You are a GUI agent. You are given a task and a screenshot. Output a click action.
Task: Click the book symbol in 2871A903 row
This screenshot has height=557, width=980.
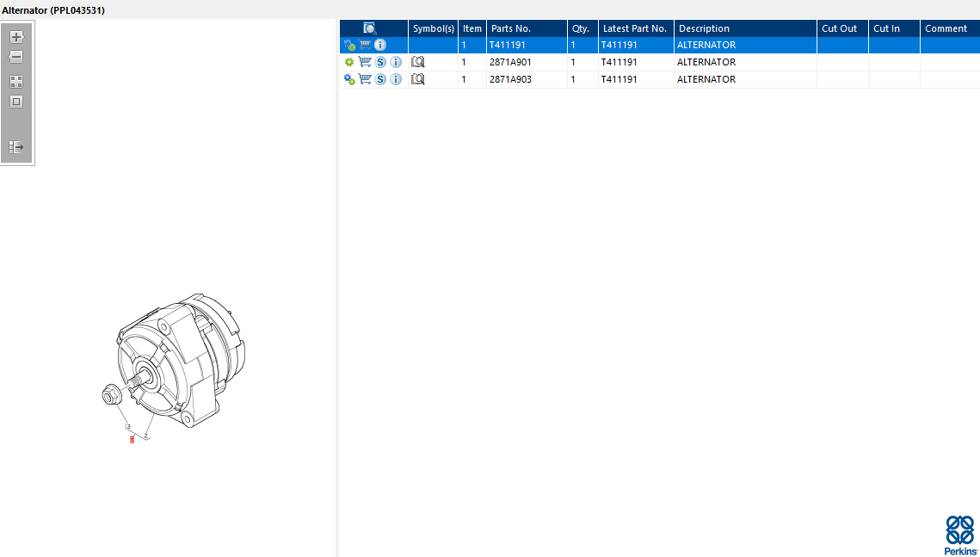tap(417, 79)
